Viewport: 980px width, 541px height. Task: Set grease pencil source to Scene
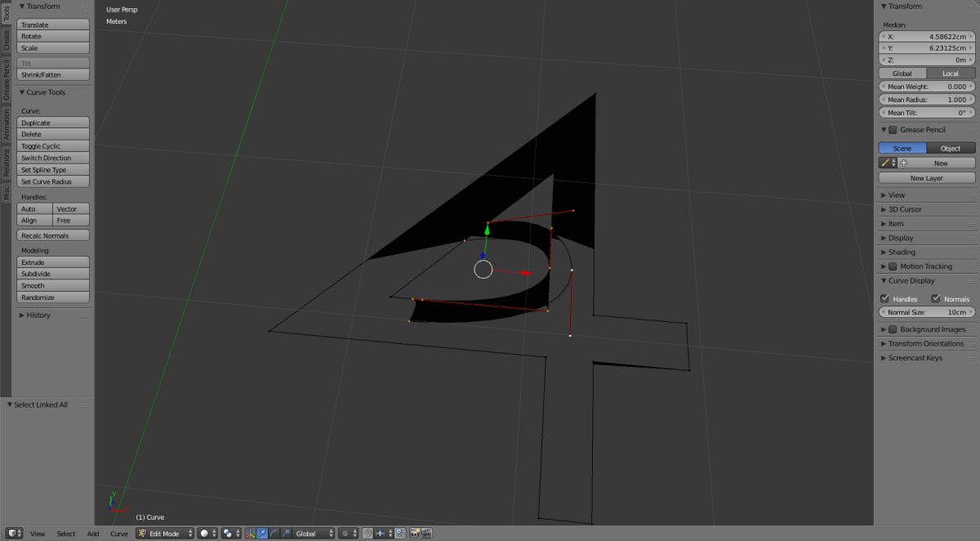[902, 149]
